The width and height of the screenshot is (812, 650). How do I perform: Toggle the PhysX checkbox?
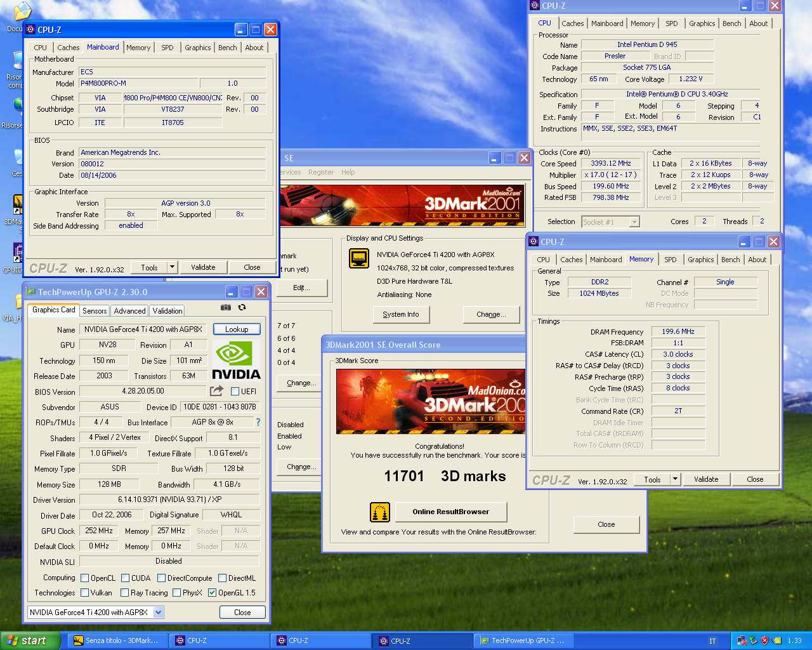point(176,593)
